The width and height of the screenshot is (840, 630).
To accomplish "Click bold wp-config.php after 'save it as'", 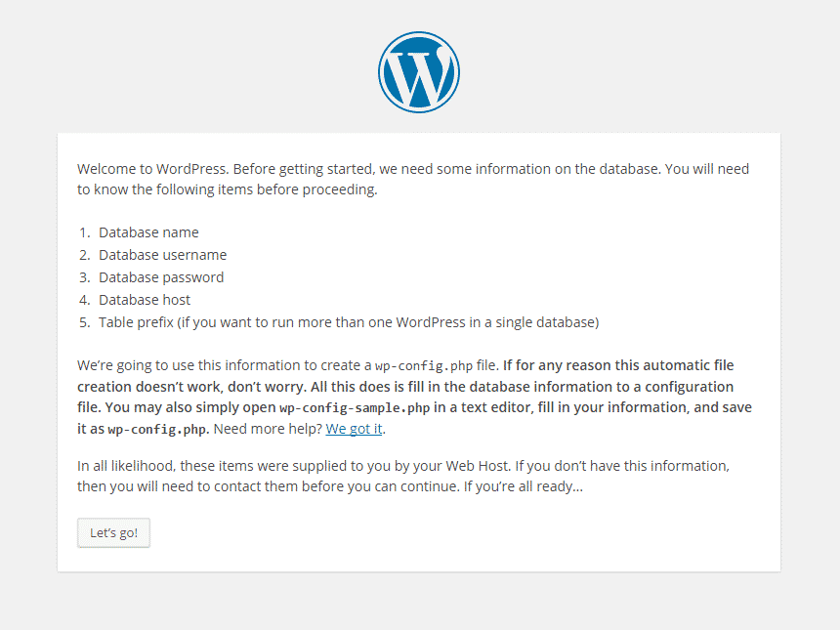I will pyautogui.click(x=157, y=430).
